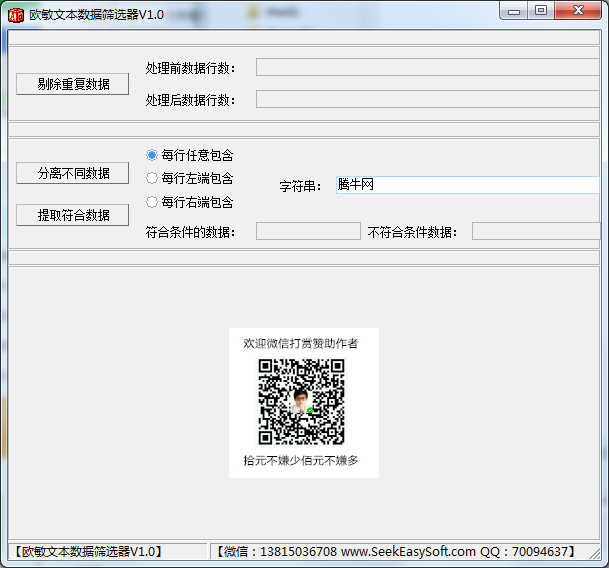Click the WeChat donation QR code image
Viewport: 609px width, 568px height.
(x=301, y=401)
